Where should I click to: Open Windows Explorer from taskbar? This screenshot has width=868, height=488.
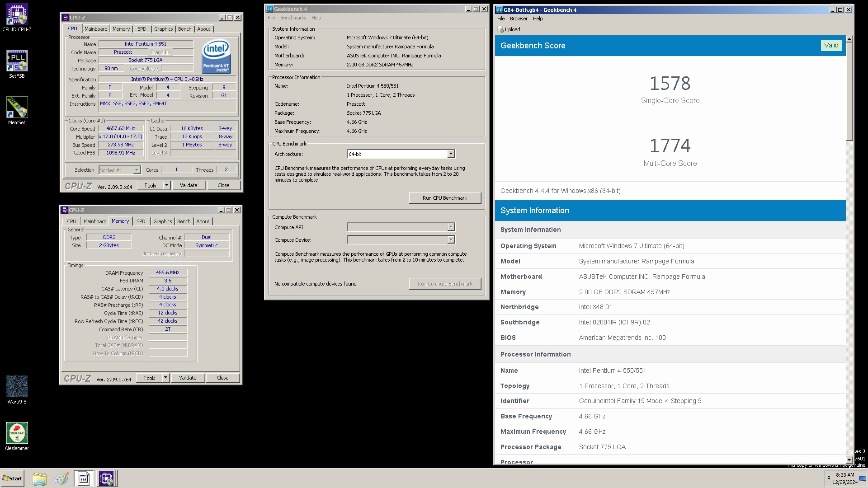tap(39, 479)
